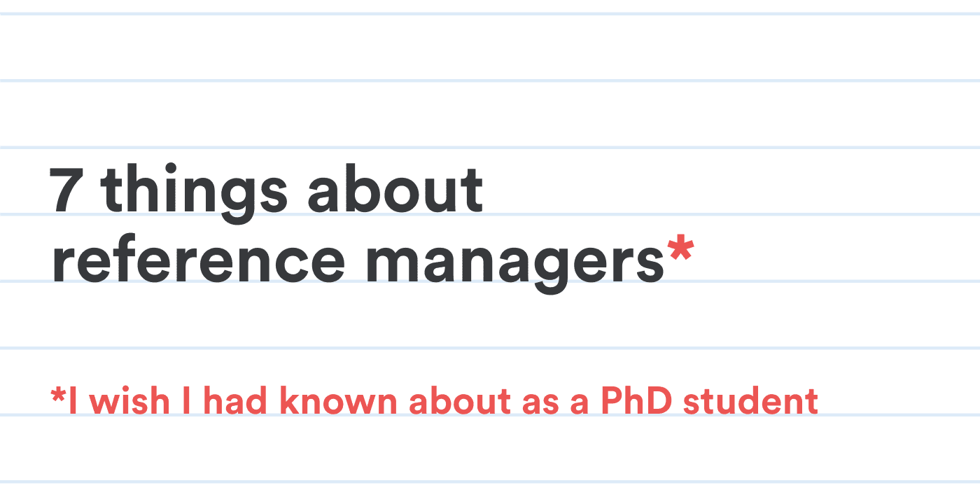
Task: Click the headline line "7 things about"
Action: coord(266,190)
